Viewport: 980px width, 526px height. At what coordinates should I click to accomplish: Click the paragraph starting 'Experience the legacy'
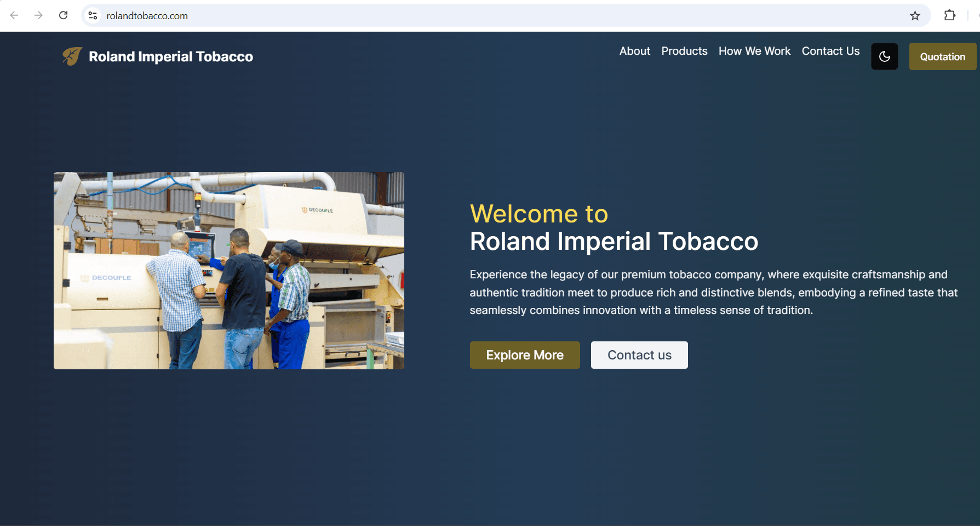(x=714, y=293)
